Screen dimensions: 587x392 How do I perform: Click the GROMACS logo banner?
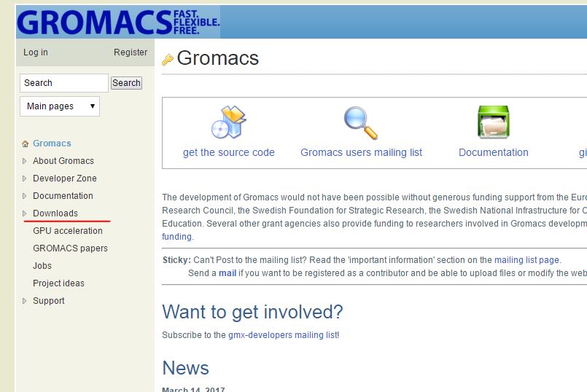point(118,23)
